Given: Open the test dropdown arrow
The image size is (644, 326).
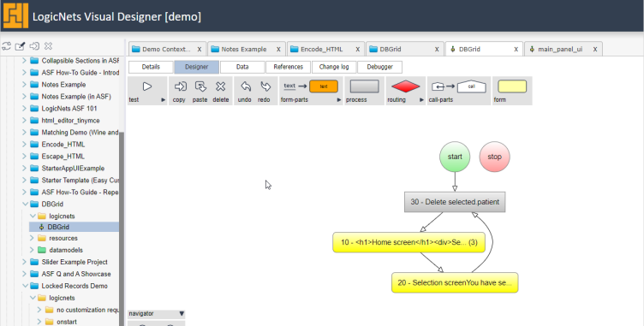Looking at the screenshot, I should click(x=163, y=100).
